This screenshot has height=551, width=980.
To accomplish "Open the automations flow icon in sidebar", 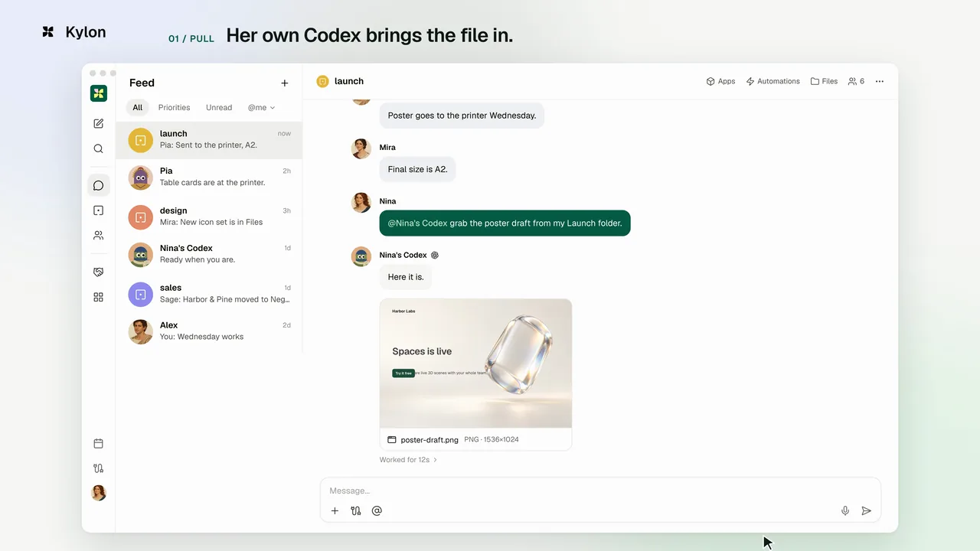I will coord(98,468).
